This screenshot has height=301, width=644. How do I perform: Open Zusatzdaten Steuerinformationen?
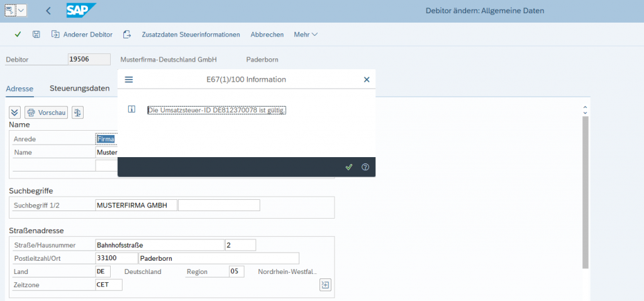click(x=191, y=34)
